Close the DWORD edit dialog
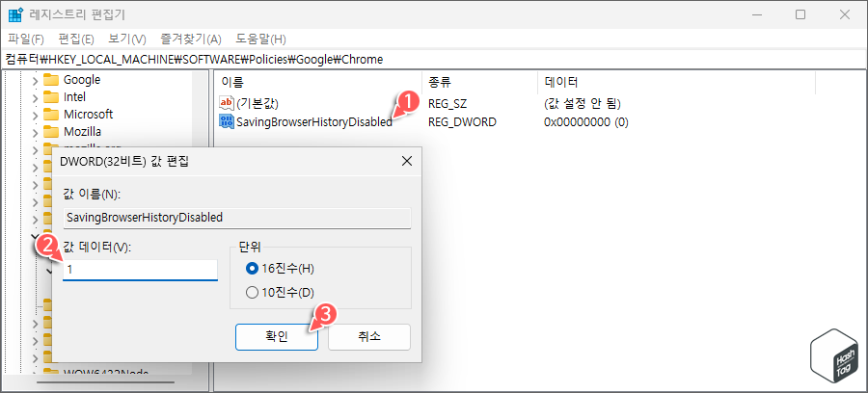Viewport: 868px width, 393px height. coord(406,162)
